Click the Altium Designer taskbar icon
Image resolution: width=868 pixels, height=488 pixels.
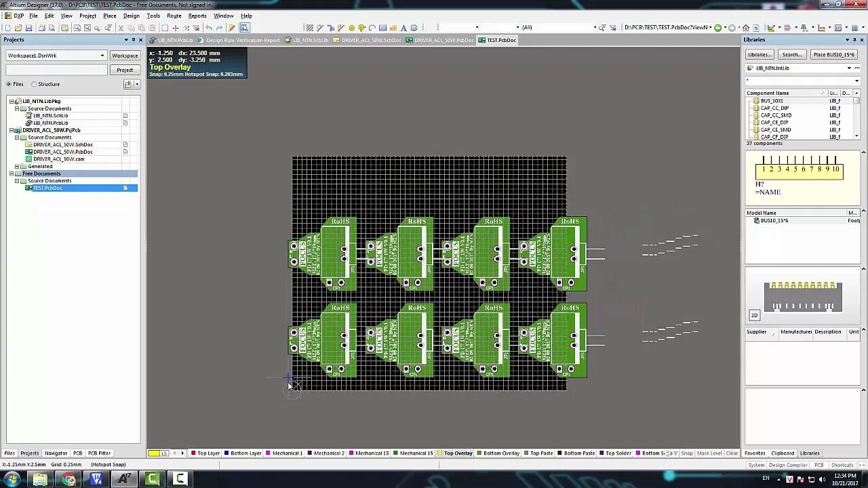point(124,479)
